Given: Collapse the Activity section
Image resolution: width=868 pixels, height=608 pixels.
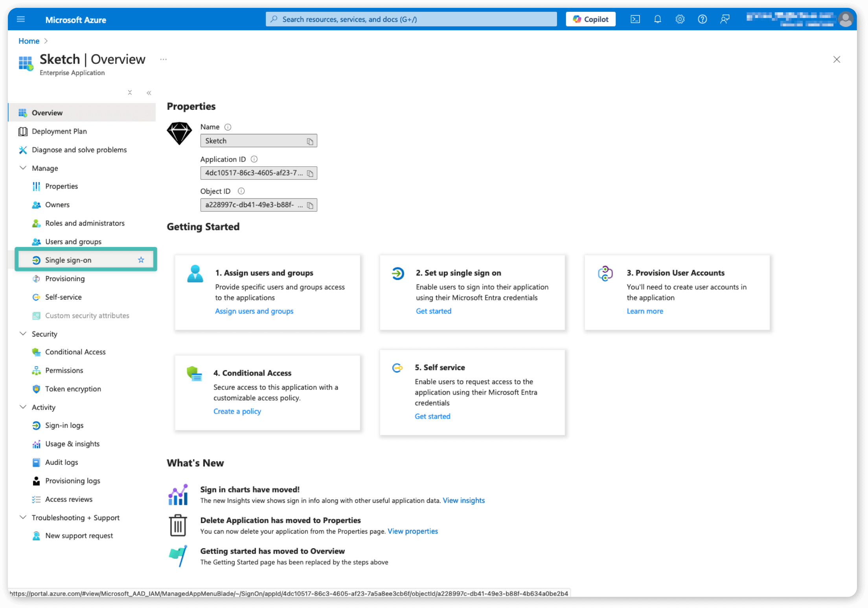Looking at the screenshot, I should pos(23,407).
